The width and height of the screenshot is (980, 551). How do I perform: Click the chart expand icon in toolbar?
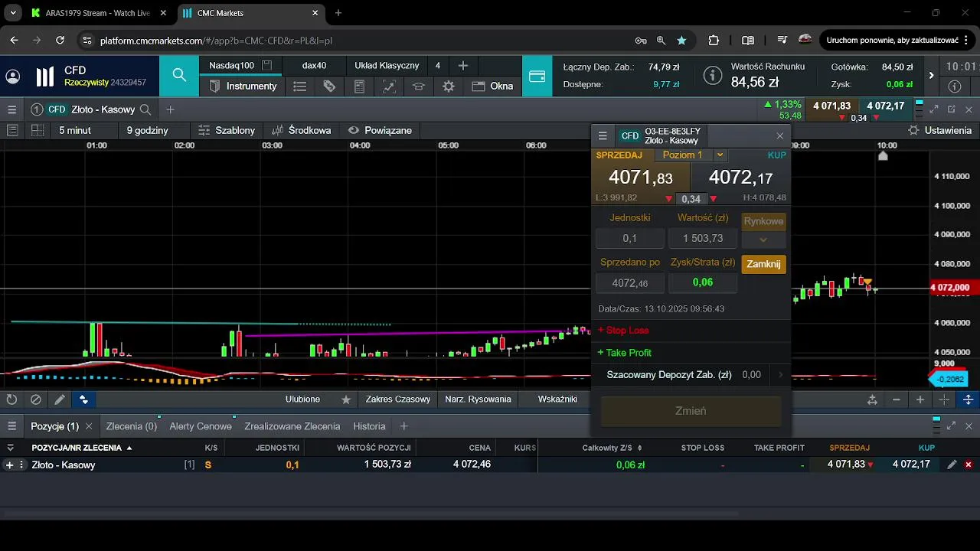coord(389,86)
